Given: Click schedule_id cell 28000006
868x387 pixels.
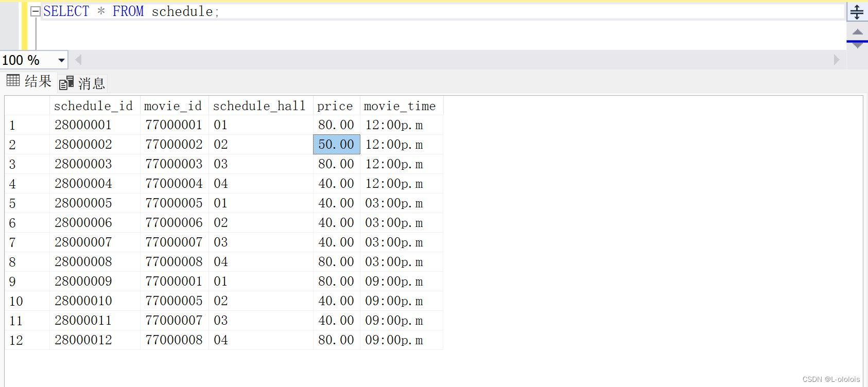Looking at the screenshot, I should [x=95, y=223].
